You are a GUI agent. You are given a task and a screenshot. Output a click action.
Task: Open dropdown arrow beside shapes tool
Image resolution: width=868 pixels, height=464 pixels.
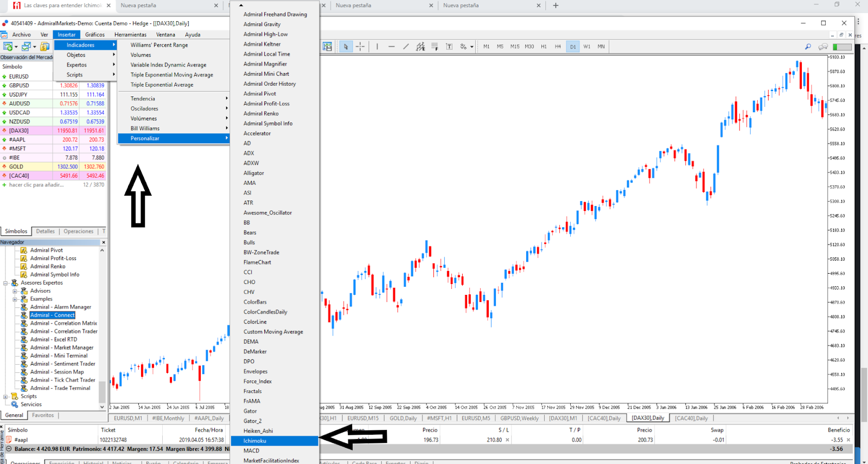(x=472, y=47)
